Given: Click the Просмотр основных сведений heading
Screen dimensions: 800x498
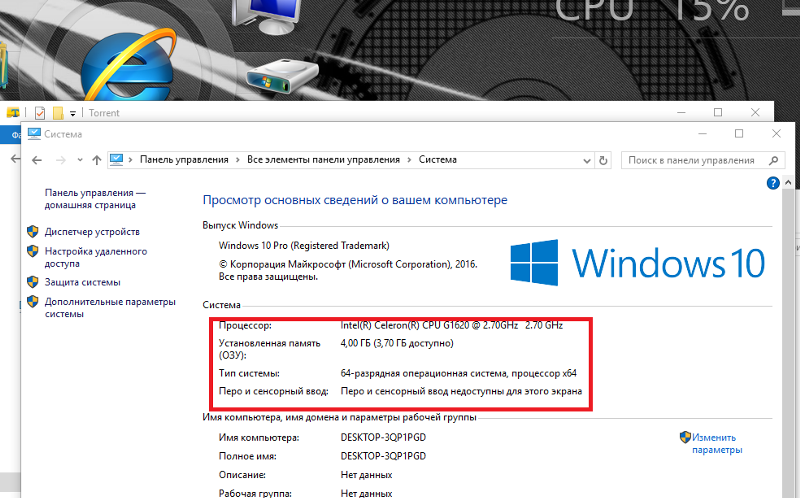Looking at the screenshot, I should pos(355,200).
